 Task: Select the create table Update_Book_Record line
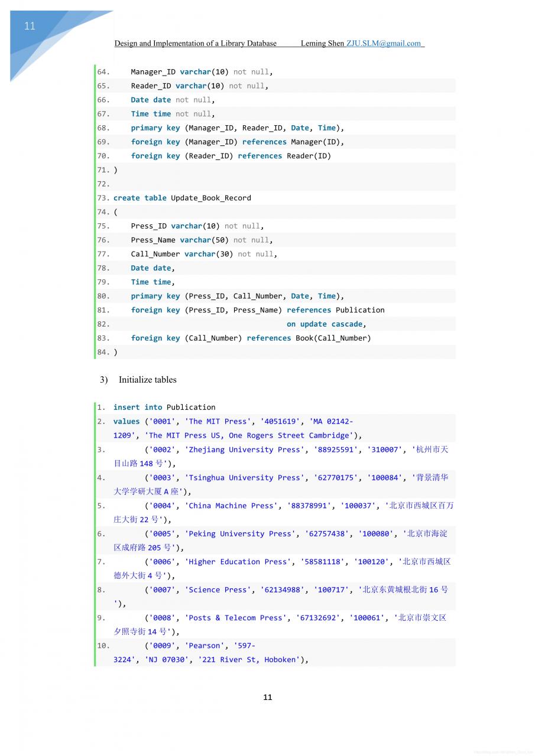[x=182, y=198]
